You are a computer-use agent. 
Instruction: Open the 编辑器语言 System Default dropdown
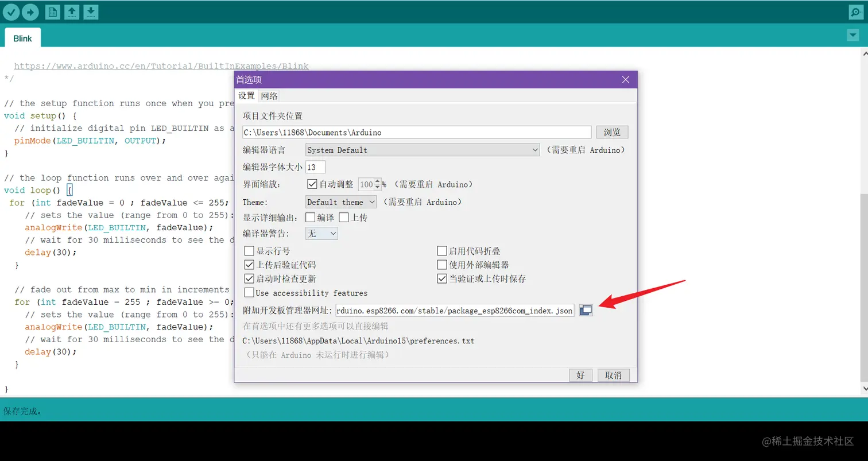click(x=423, y=150)
